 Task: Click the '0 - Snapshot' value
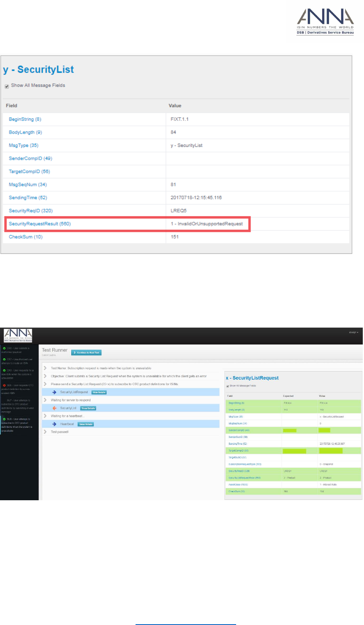(x=327, y=464)
